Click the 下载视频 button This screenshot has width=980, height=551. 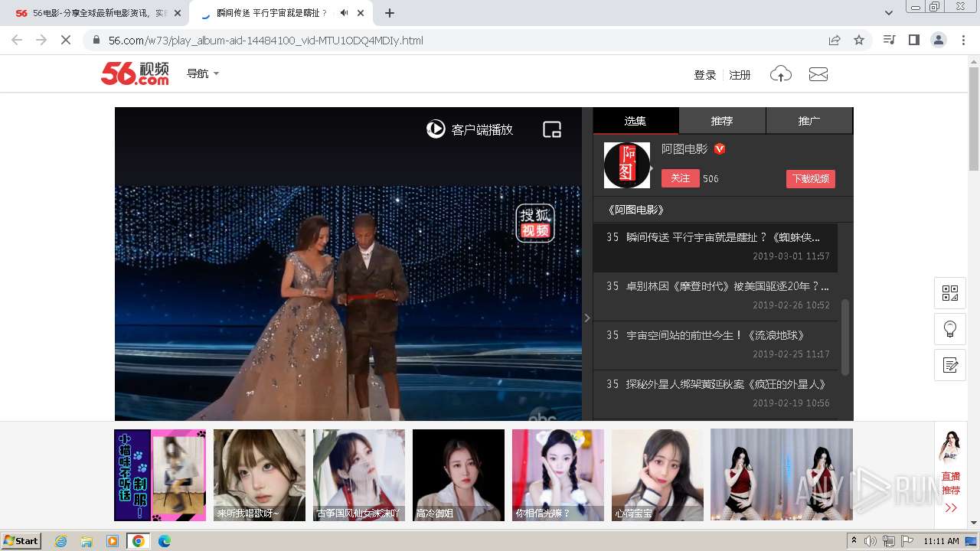click(811, 178)
